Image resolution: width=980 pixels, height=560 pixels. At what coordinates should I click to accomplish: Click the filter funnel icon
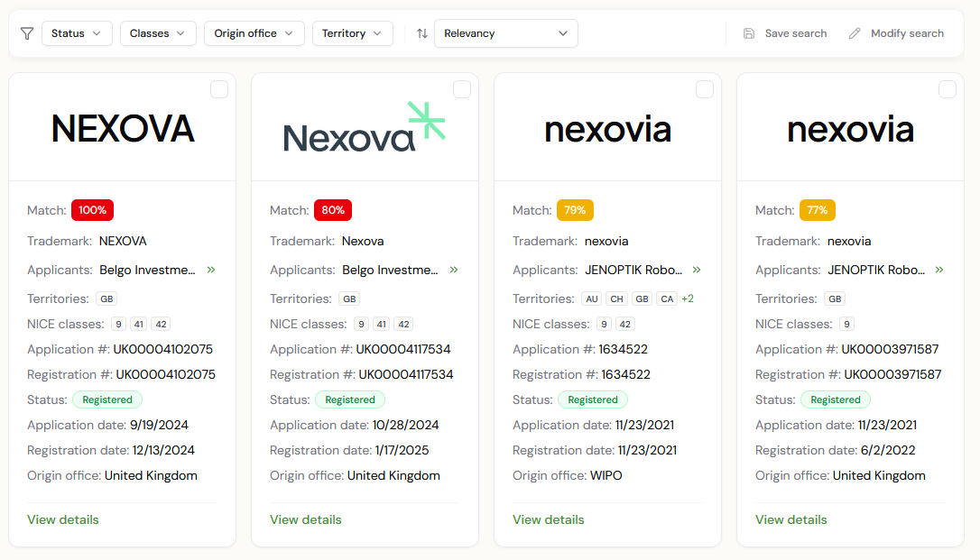[27, 33]
